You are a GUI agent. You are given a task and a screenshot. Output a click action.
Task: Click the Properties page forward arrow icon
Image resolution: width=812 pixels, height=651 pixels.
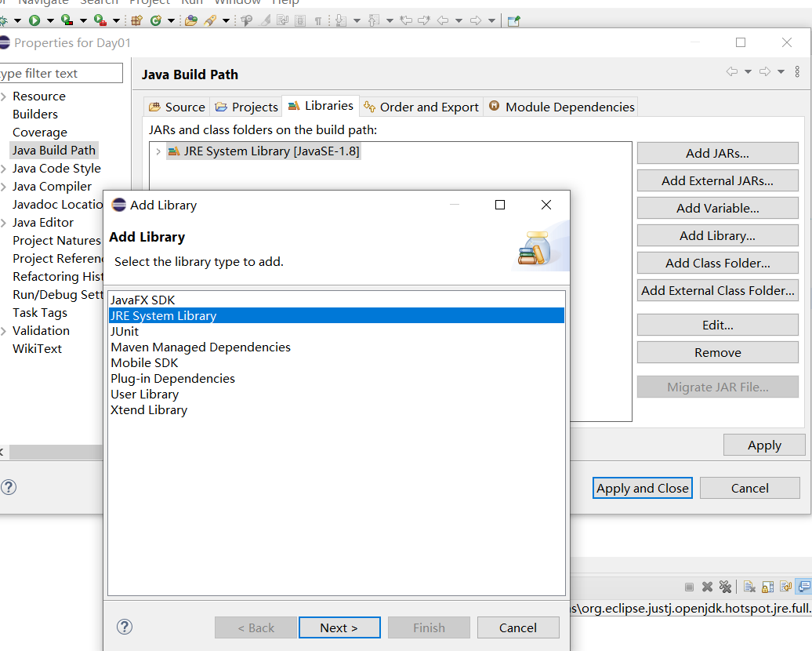point(765,71)
